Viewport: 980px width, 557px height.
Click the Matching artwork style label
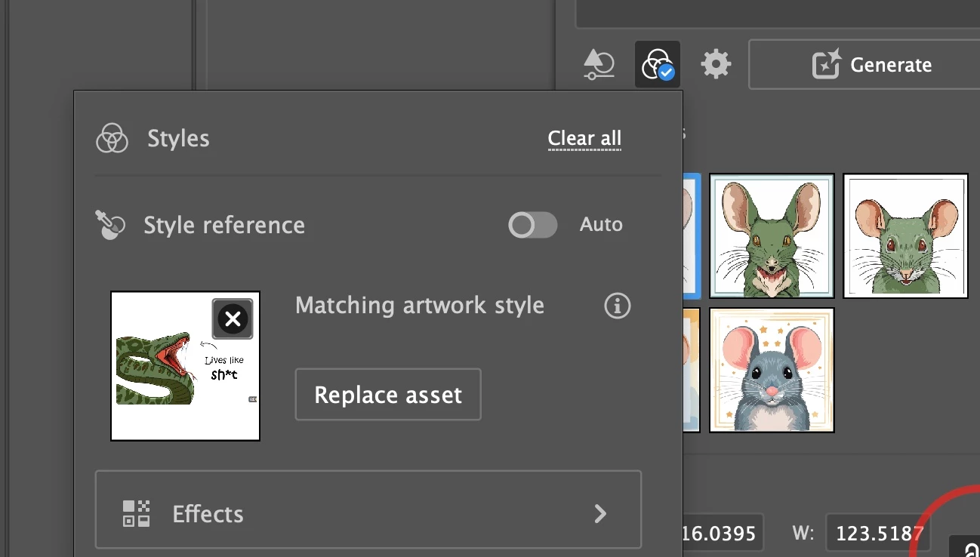pos(420,306)
